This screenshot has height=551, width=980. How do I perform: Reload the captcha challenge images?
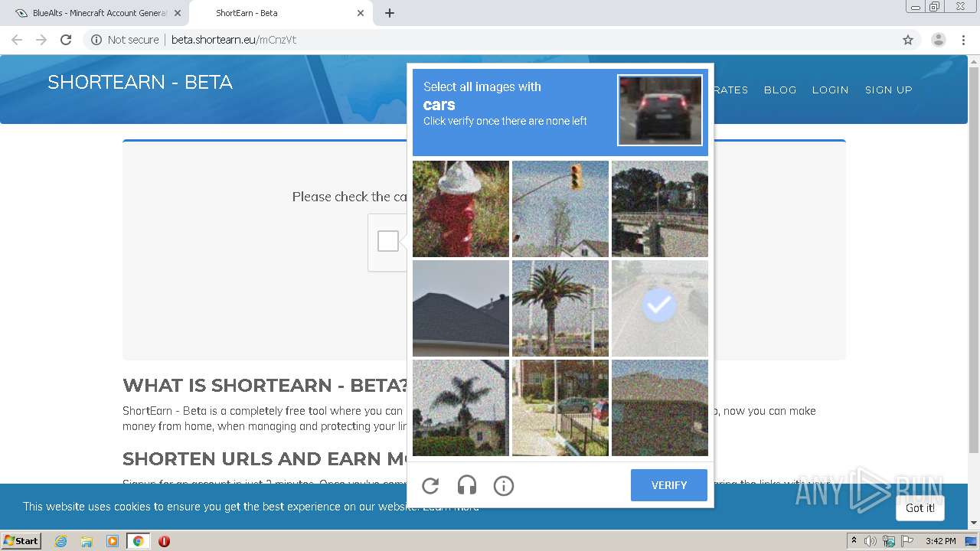coord(430,485)
